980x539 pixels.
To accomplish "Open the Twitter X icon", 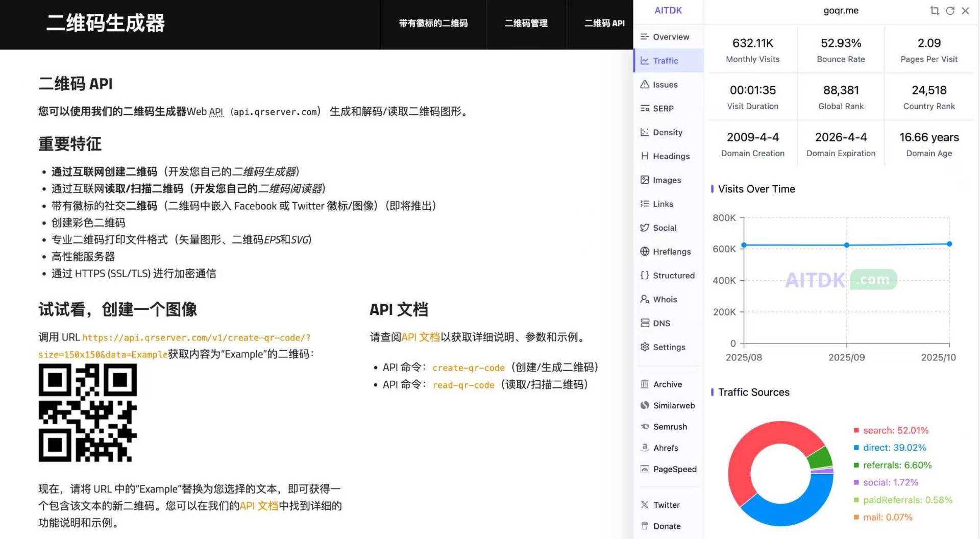I will 645,505.
